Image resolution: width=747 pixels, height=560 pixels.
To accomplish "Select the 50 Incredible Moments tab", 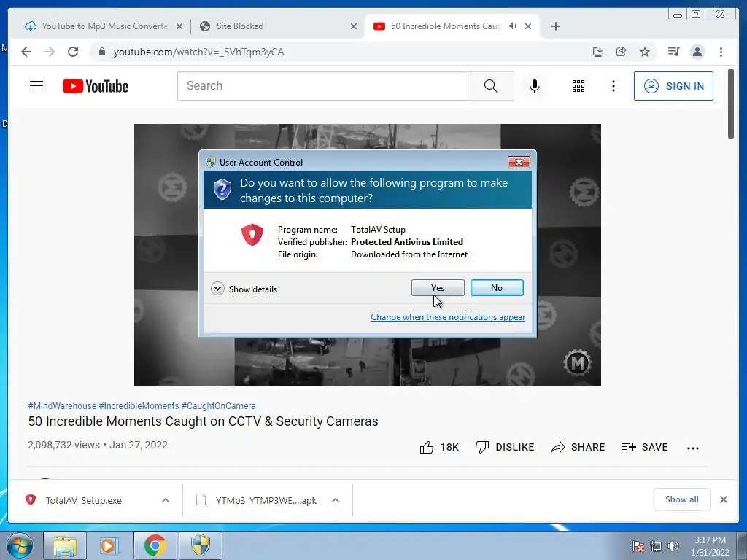I will [x=446, y=26].
